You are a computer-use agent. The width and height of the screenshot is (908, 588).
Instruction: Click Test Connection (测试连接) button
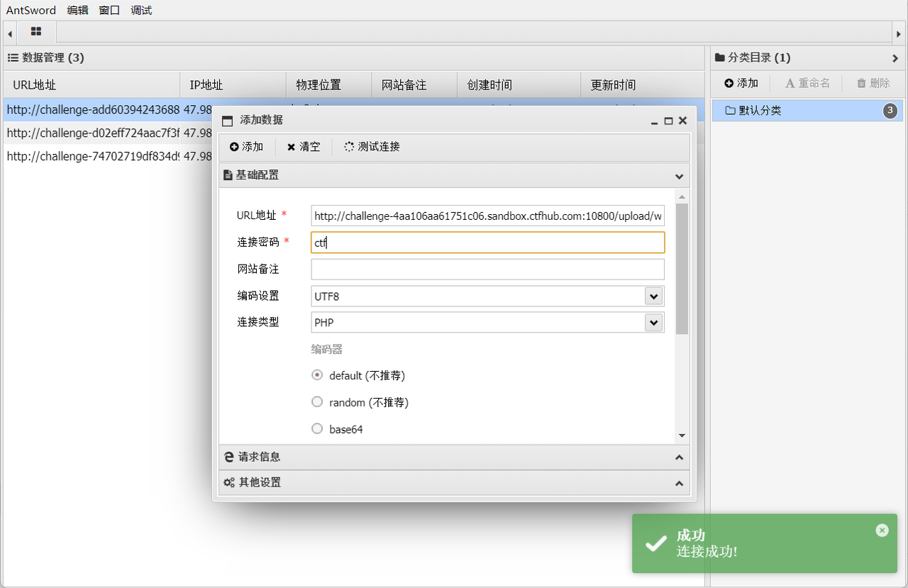372,147
